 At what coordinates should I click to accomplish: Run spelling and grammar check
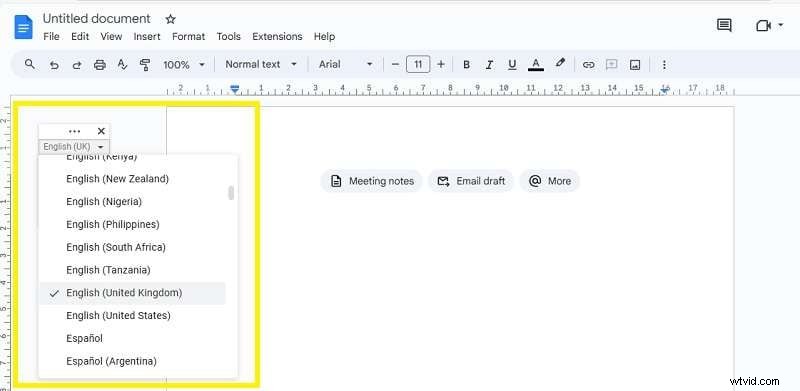(122, 65)
